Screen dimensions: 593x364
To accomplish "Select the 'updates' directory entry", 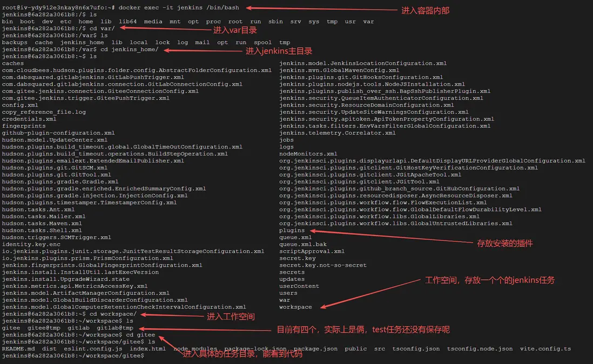I will (292, 279).
